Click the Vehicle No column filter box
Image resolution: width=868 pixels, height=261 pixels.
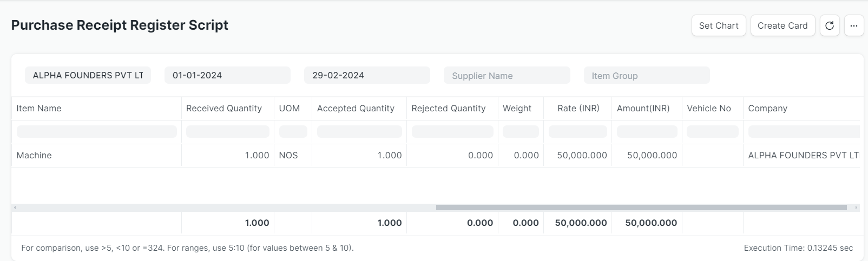click(712, 131)
